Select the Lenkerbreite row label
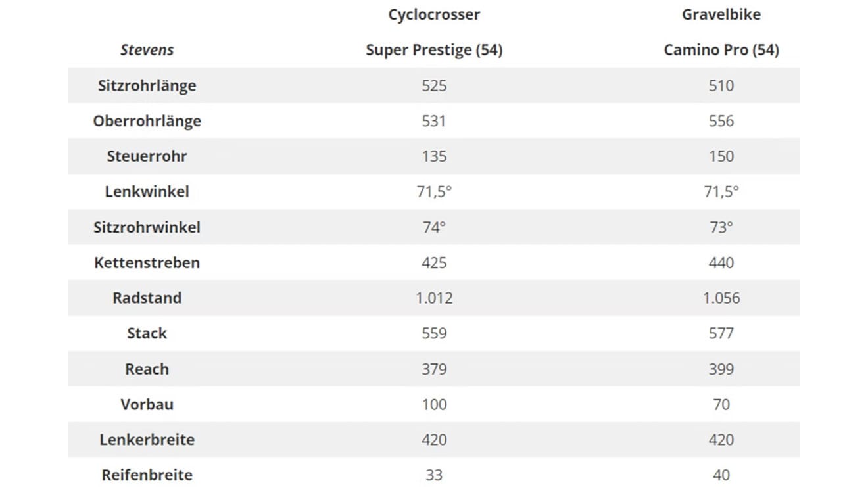The image size is (868, 487). pos(147,440)
